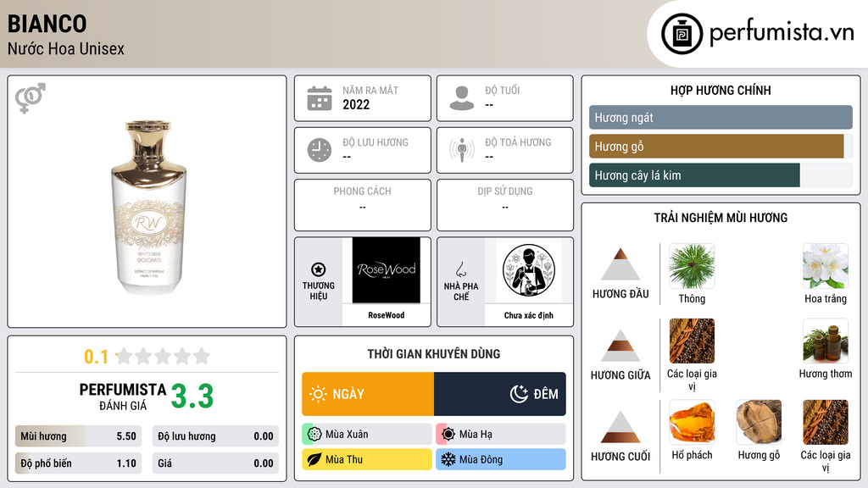Click the Dịp sử dụng info card
This screenshot has width=868, height=488.
pos(505,205)
